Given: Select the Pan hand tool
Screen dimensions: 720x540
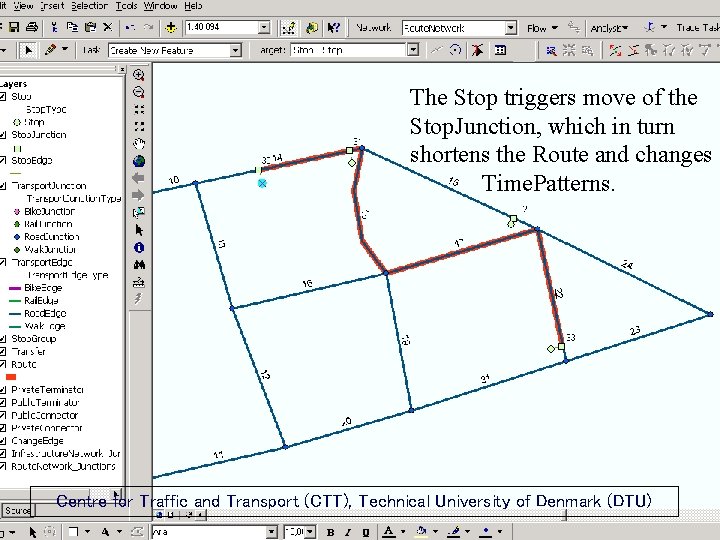Looking at the screenshot, I should pyautogui.click(x=139, y=144).
